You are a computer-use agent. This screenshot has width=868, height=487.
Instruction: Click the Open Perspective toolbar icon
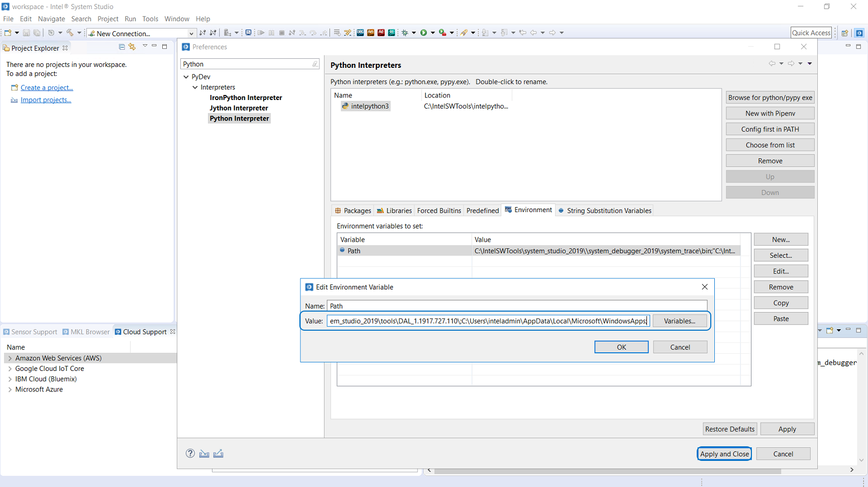coord(845,33)
